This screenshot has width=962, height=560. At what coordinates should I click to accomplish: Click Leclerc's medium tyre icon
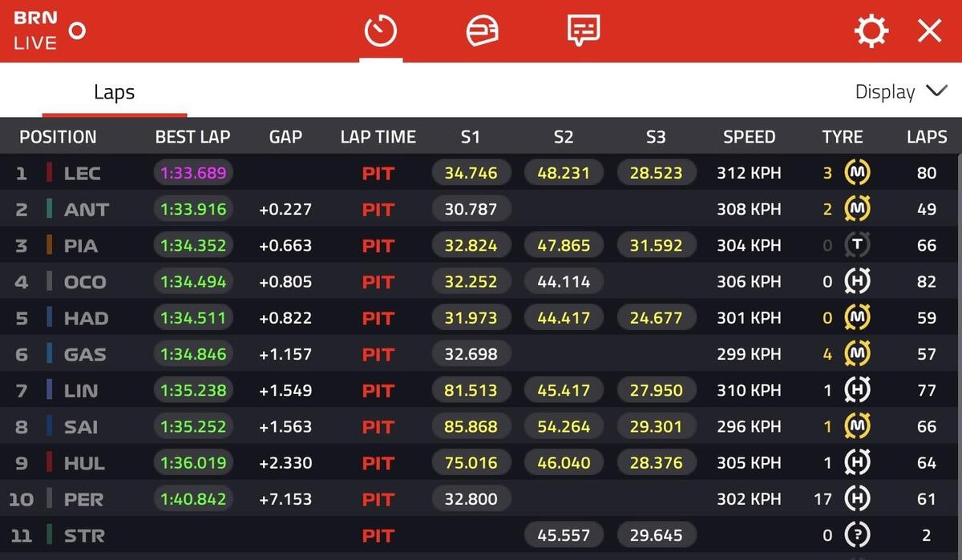coord(858,172)
